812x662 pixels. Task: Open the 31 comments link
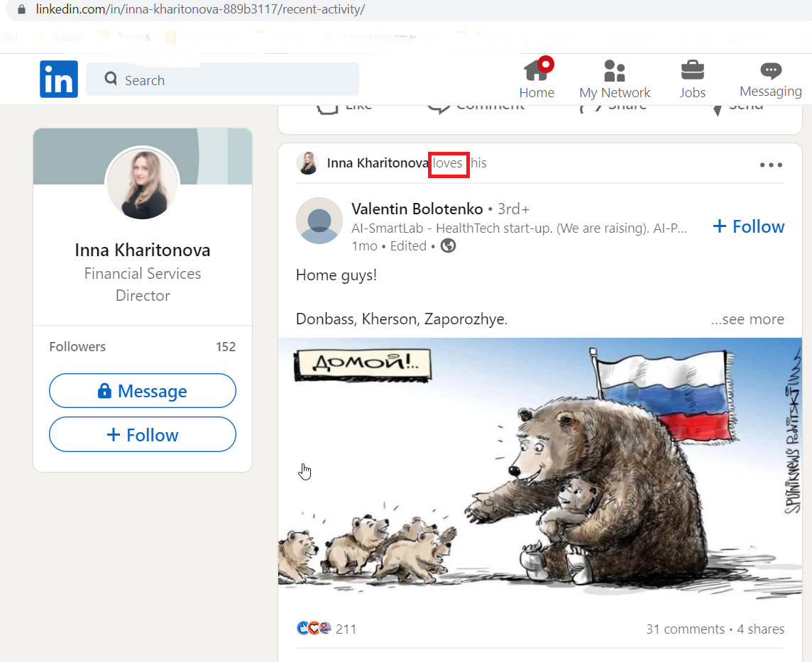[x=685, y=629]
